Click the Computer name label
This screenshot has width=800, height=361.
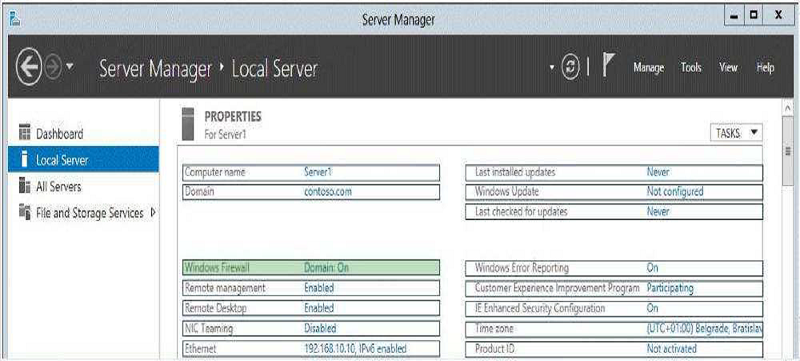tap(215, 172)
